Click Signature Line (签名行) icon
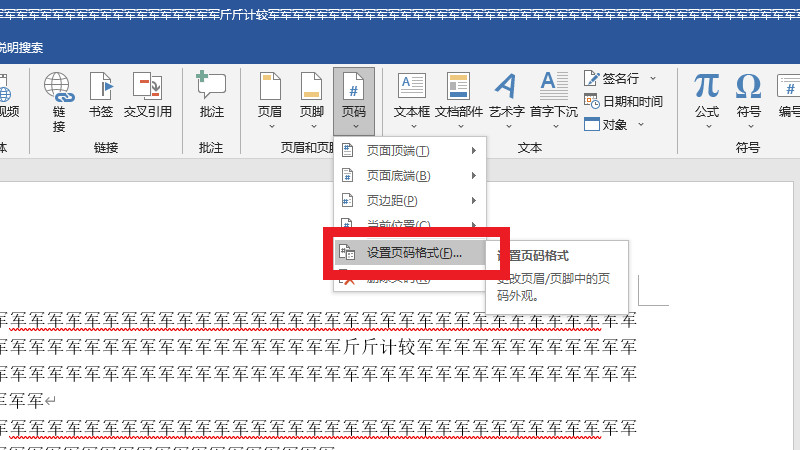The height and width of the screenshot is (450, 800). (591, 78)
